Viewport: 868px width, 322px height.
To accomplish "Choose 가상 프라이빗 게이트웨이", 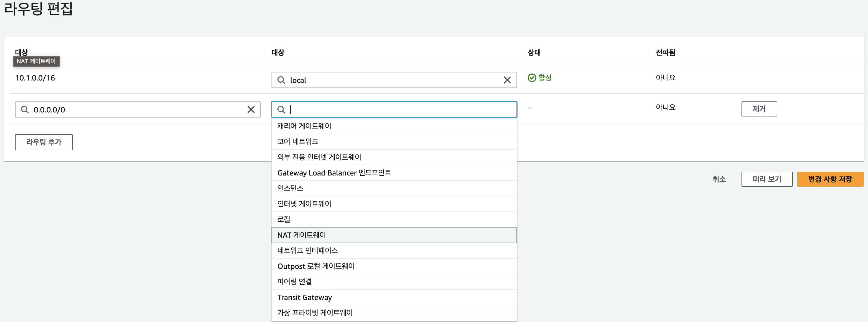I will (394, 313).
